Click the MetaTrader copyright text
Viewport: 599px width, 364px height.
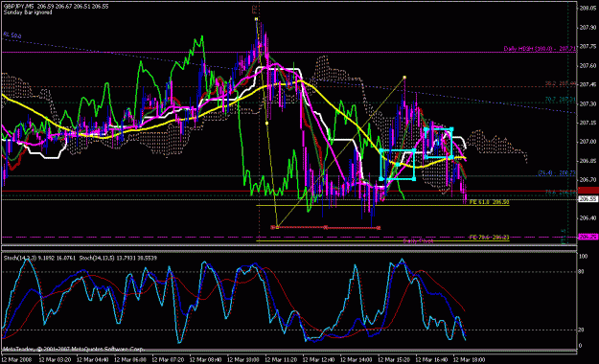click(74, 349)
